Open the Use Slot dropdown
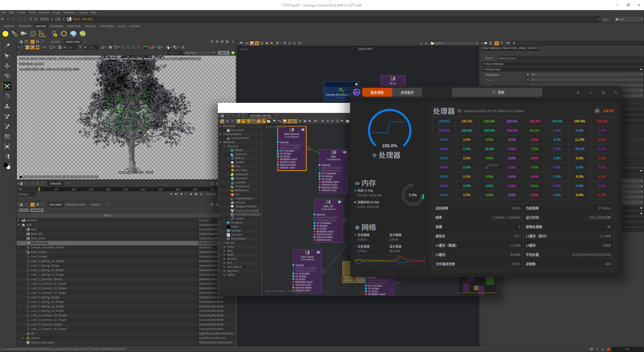This screenshot has width=644, height=352. pos(200,53)
